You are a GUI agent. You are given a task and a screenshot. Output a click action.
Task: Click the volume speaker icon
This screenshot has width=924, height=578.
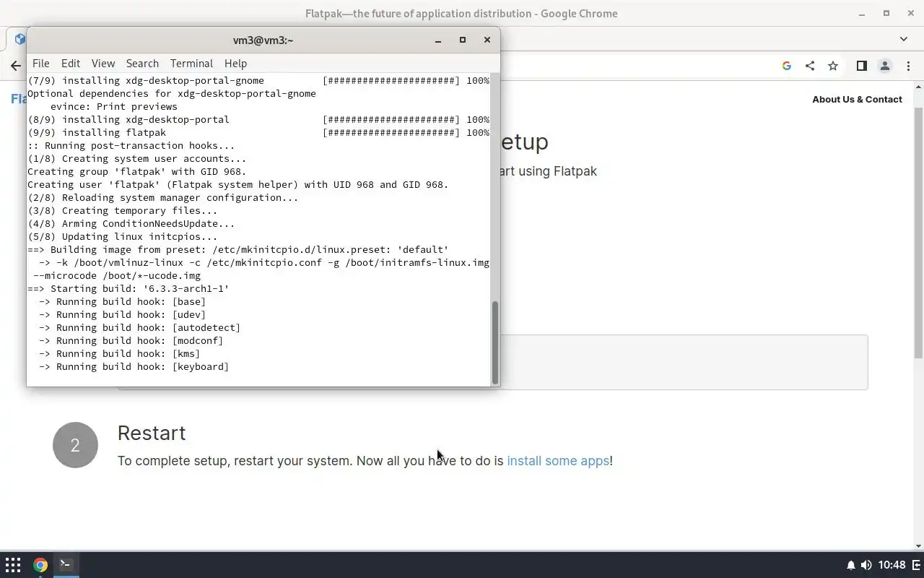coord(866,565)
